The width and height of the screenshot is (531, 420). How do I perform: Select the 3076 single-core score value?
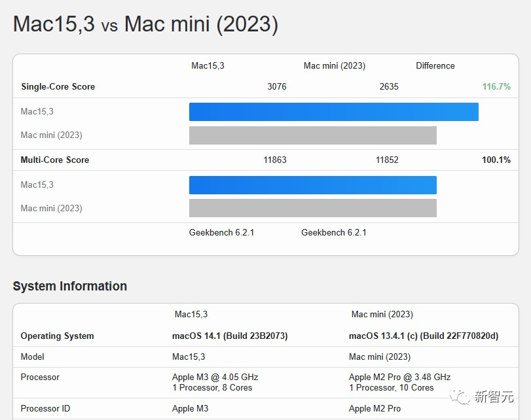pyautogui.click(x=276, y=86)
